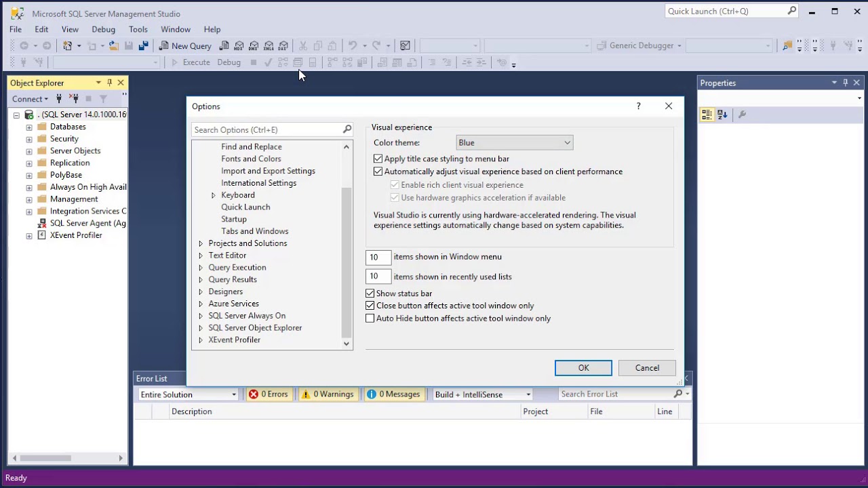Click the search icon in Search Error List box
This screenshot has width=868, height=488.
[678, 394]
